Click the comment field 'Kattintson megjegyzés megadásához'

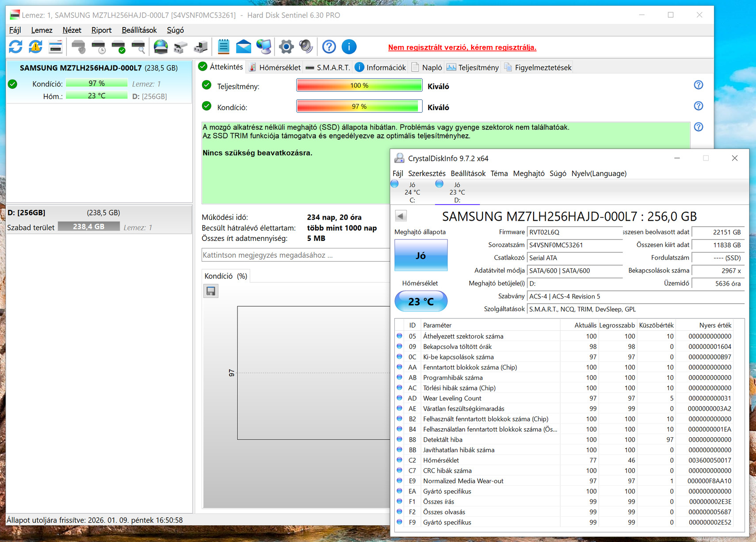click(x=295, y=255)
